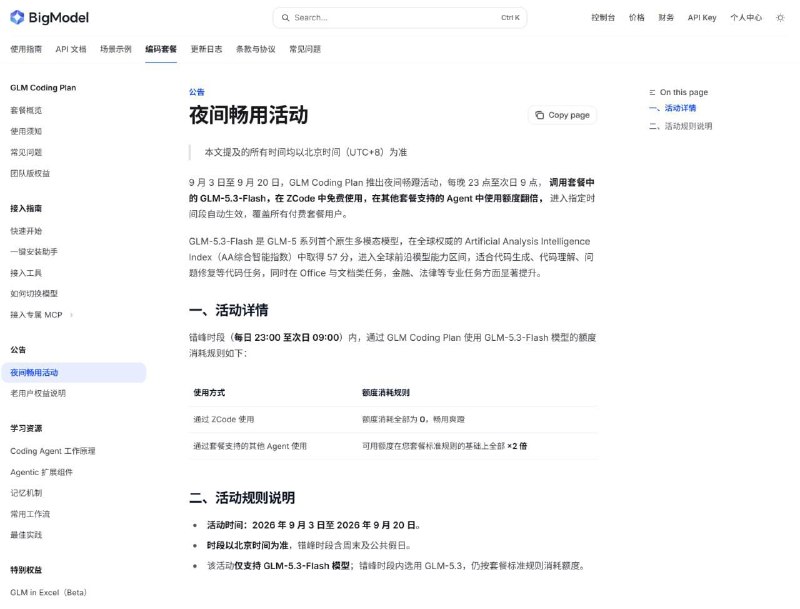Expand the 接入专属 MCP chevron
This screenshot has height=609, width=800.
pos(71,315)
